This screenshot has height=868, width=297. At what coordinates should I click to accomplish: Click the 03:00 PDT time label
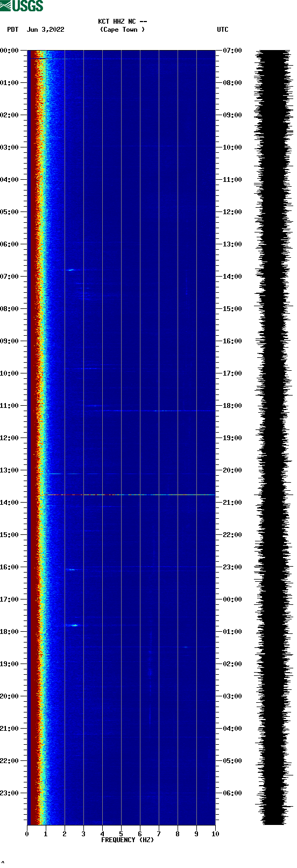pyautogui.click(x=10, y=147)
